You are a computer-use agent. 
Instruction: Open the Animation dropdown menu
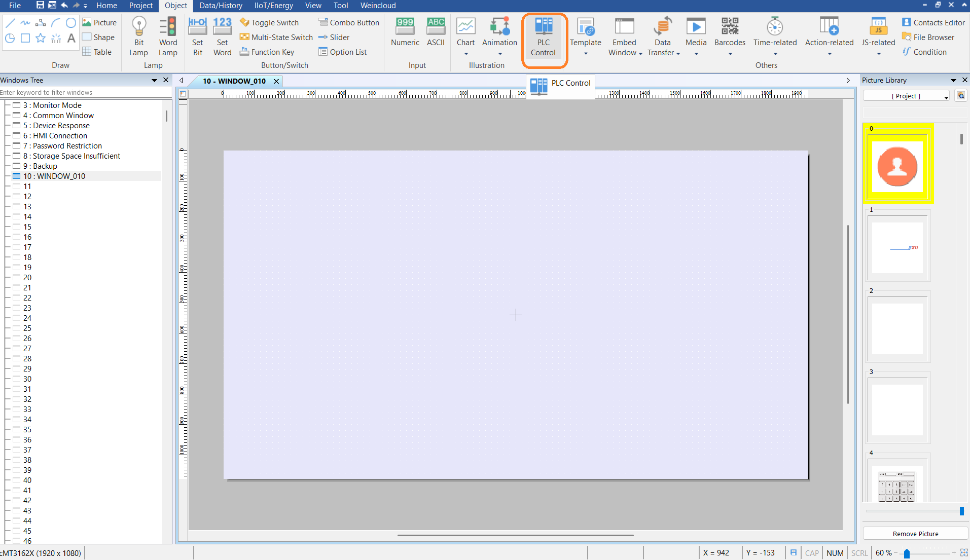500,54
